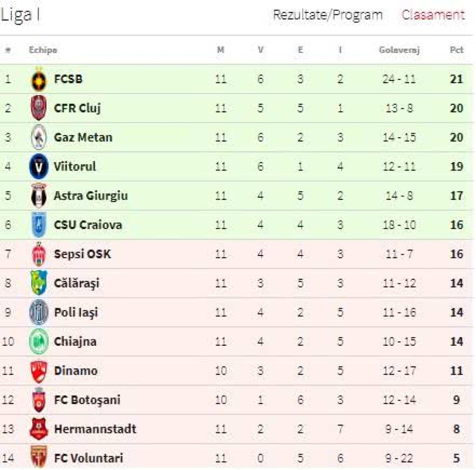Open the FC Botoșani team link
Image resolution: width=476 pixels, height=470 pixels.
tap(87, 400)
